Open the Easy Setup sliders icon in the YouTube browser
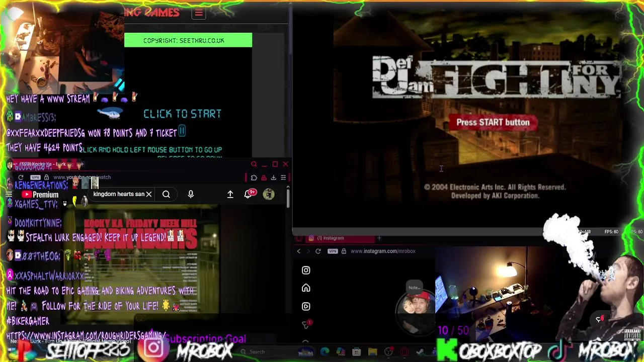The width and height of the screenshot is (644, 362). click(283, 177)
